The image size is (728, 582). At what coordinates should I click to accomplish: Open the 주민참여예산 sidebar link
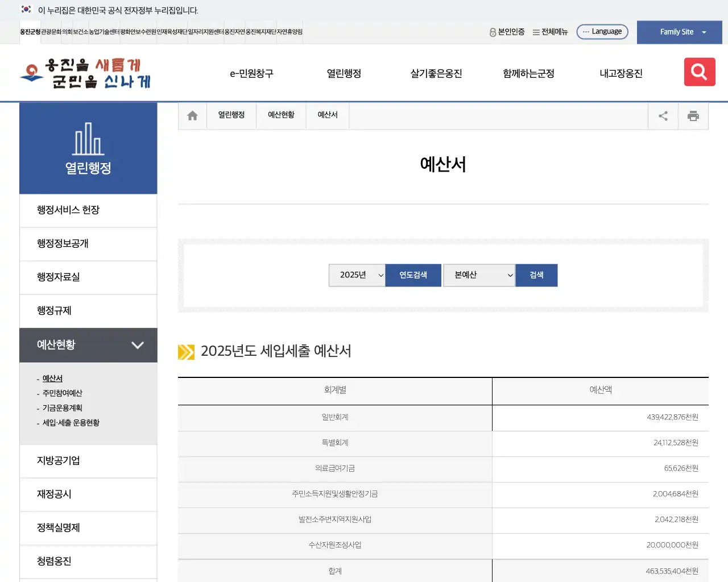(64, 393)
